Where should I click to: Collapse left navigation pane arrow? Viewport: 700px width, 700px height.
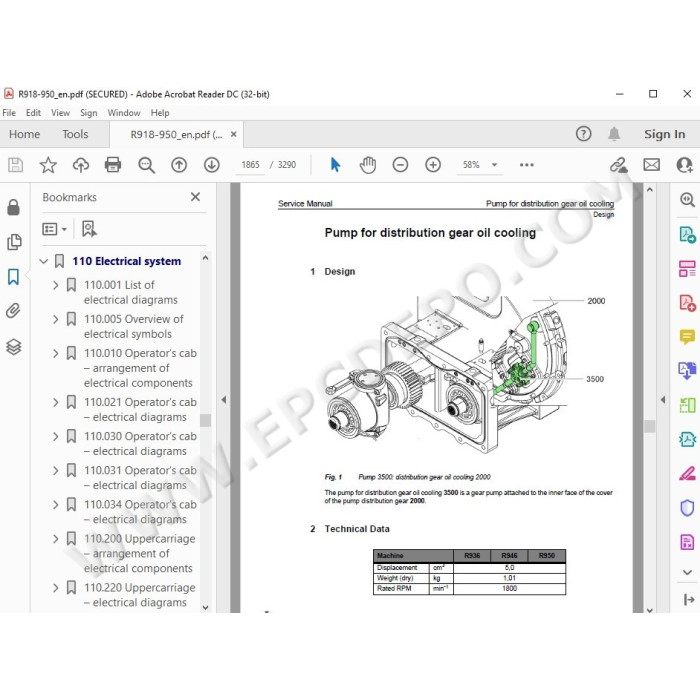tap(224, 400)
